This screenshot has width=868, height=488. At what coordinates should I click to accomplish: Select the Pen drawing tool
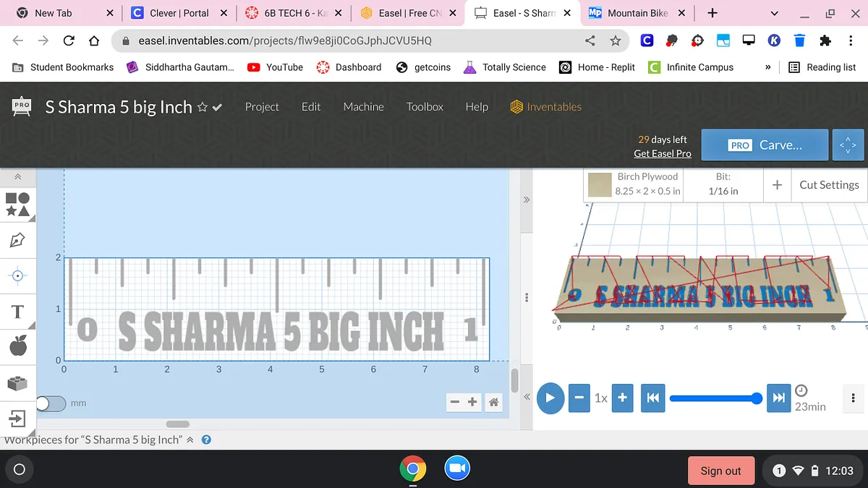pos(18,239)
